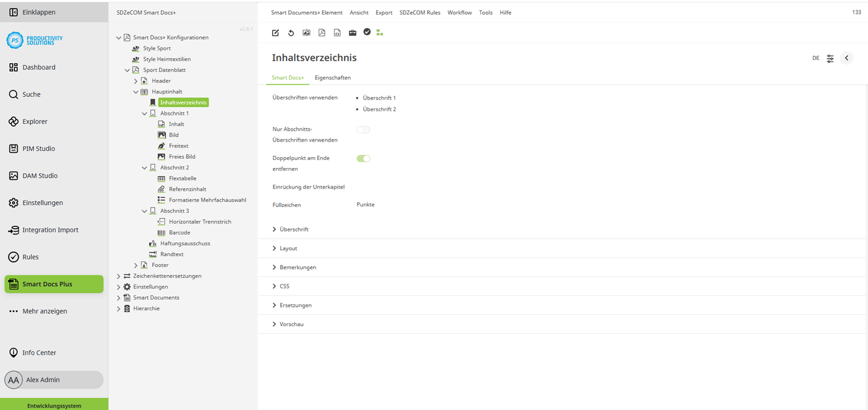
Task: Disable Doppelpunkt am Ende entfernen
Action: [363, 158]
